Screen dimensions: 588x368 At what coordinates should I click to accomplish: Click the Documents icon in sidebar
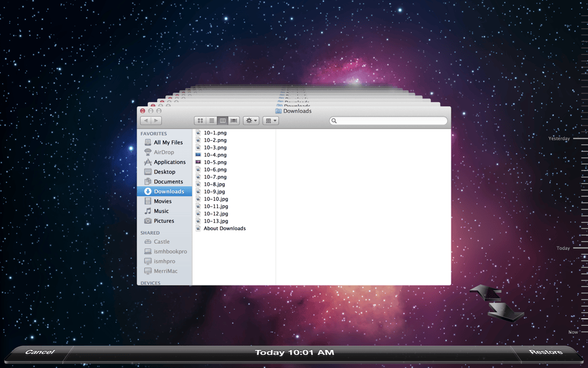pyautogui.click(x=148, y=182)
